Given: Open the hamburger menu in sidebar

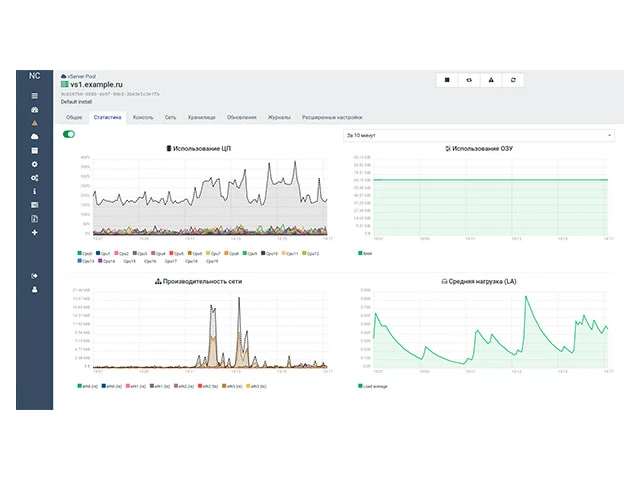Looking at the screenshot, I should 35,96.
